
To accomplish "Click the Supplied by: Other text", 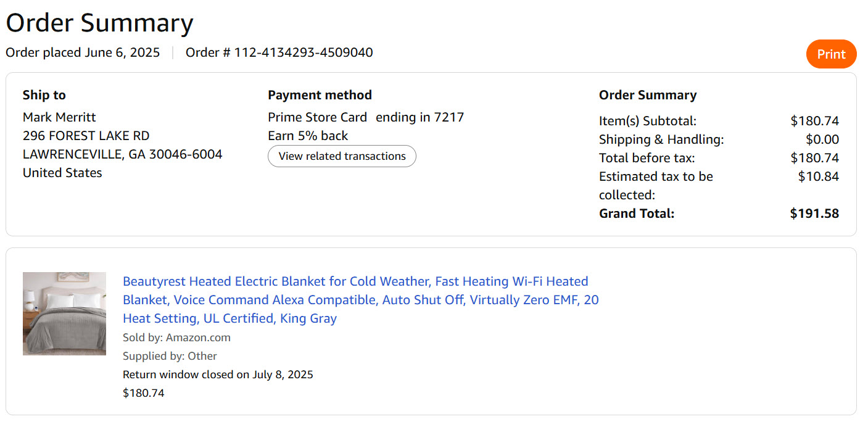I will coord(170,356).
